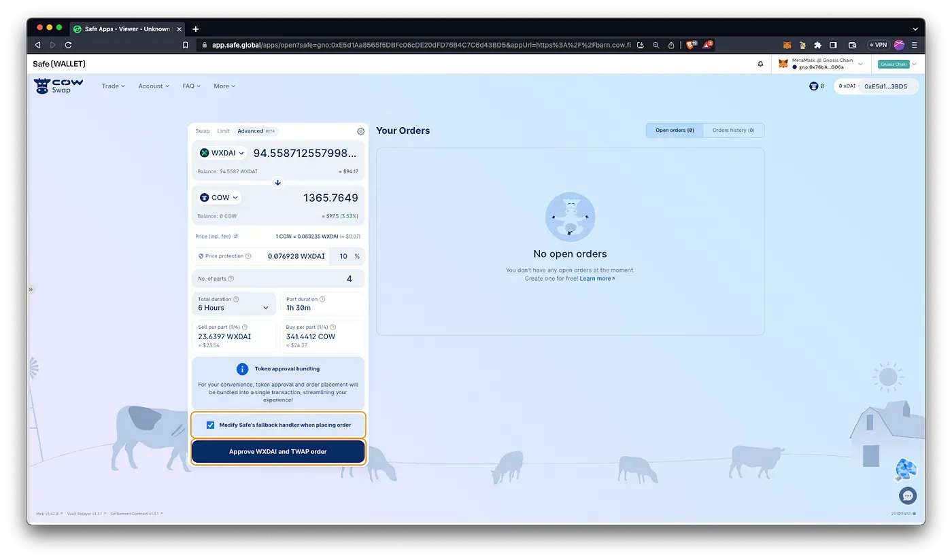Open the MetaMask fox extension in toolbar

[x=787, y=45]
